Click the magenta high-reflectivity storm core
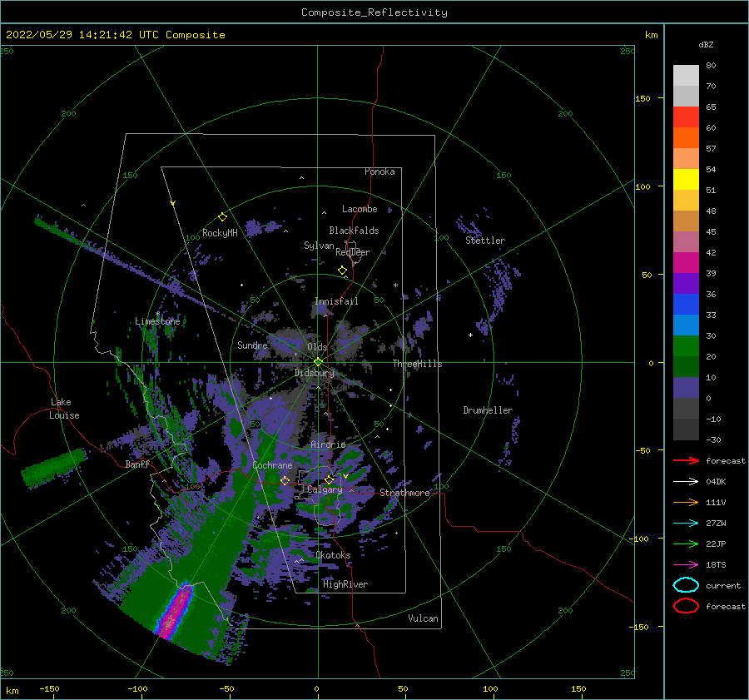Viewport: 749px width, 700px height. pos(176,612)
